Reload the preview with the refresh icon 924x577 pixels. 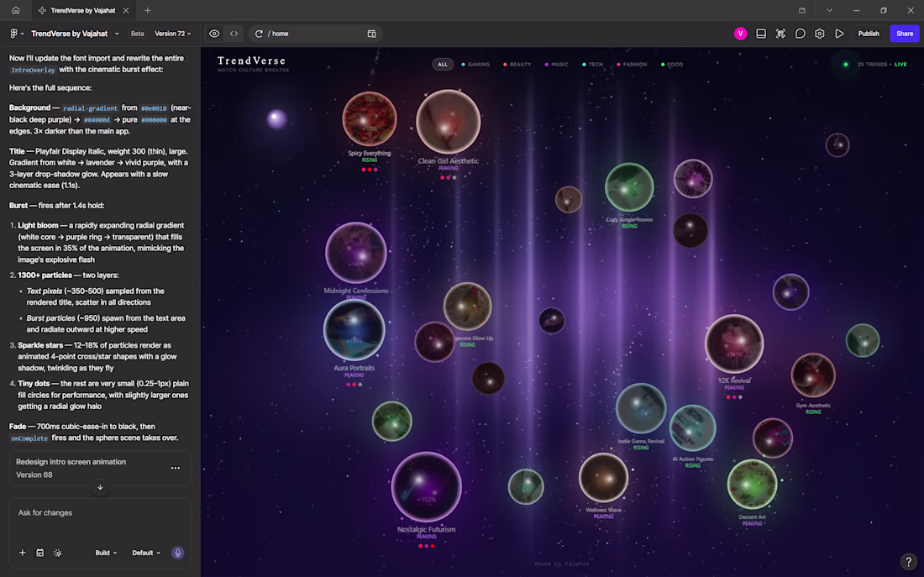pyautogui.click(x=259, y=34)
